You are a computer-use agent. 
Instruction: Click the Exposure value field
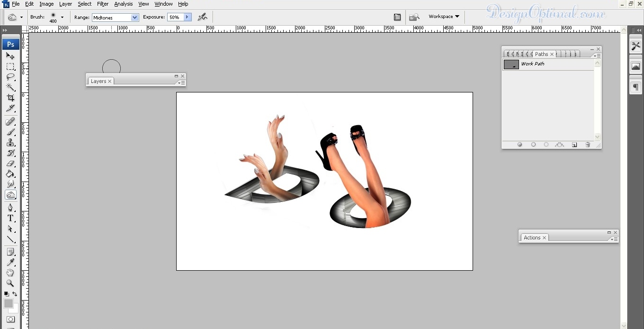point(175,17)
